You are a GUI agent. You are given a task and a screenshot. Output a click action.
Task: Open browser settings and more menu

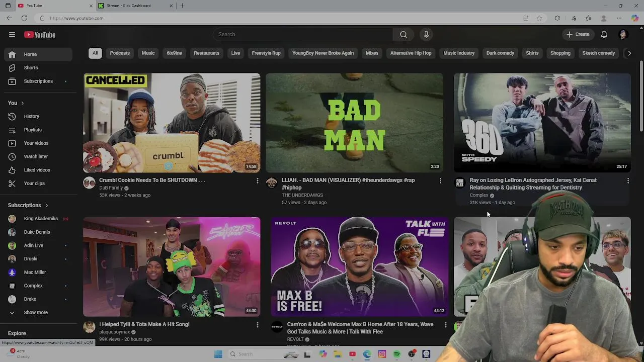[x=619, y=18]
